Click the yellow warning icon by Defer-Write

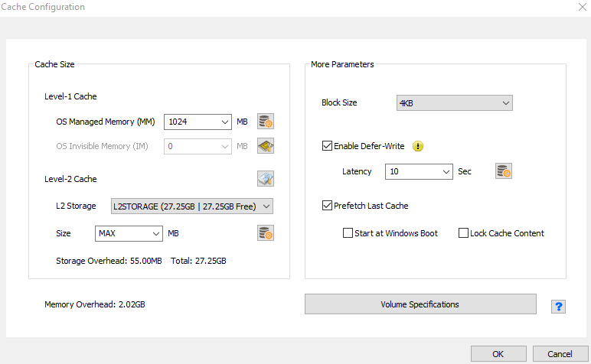pyautogui.click(x=418, y=146)
